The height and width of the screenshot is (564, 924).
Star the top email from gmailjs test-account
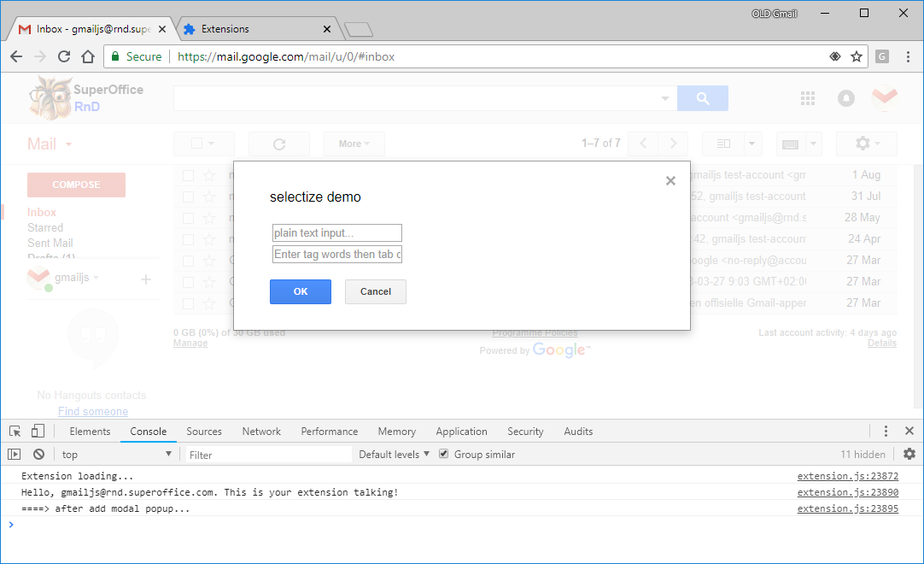coord(208,175)
